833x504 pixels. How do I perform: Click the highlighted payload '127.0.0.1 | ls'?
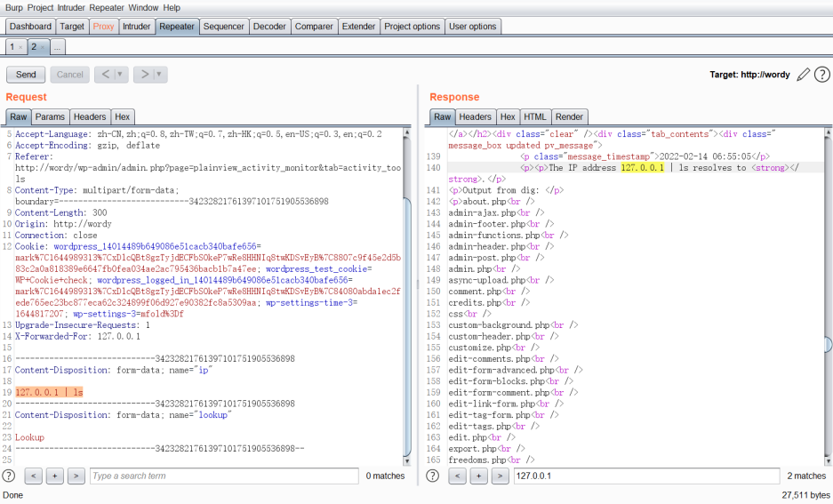tap(49, 393)
